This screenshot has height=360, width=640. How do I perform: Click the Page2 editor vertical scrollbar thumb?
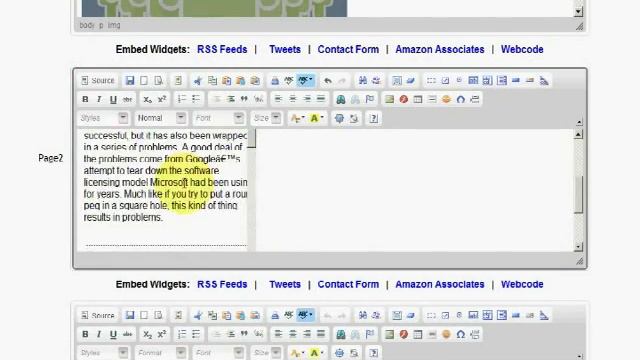578,194
